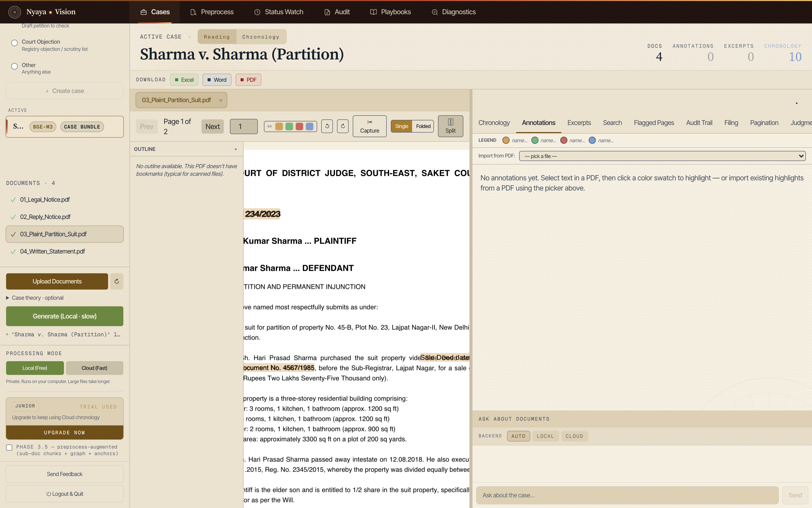Image resolution: width=812 pixels, height=508 pixels.
Task: Click Upload Documents button
Action: point(57,281)
